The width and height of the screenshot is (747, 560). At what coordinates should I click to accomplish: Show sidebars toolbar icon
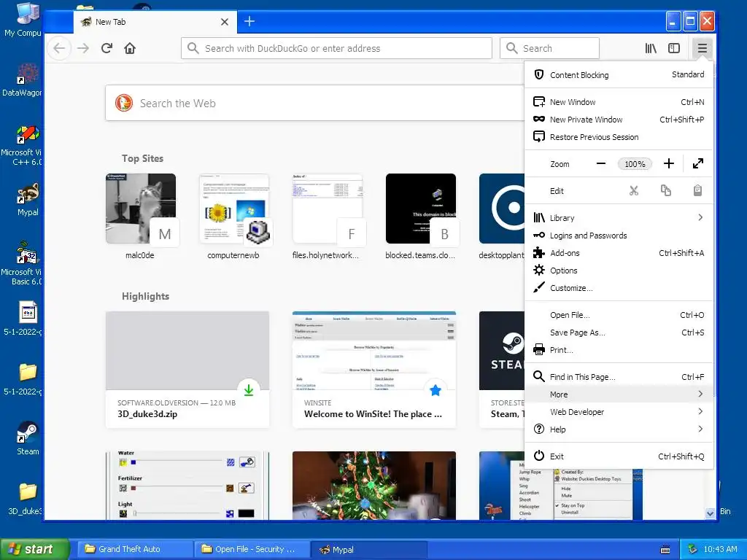point(673,48)
